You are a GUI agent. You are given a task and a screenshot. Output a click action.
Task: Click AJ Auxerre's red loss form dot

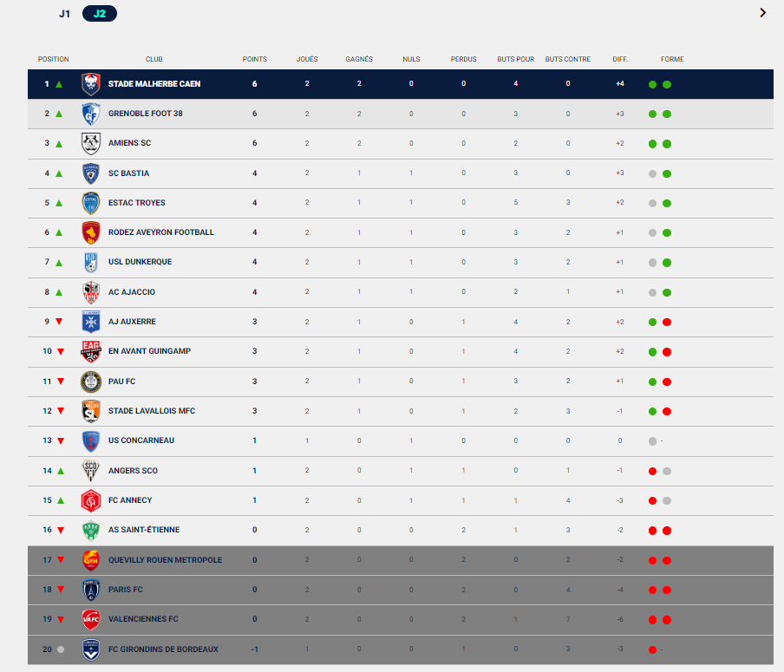click(x=667, y=322)
